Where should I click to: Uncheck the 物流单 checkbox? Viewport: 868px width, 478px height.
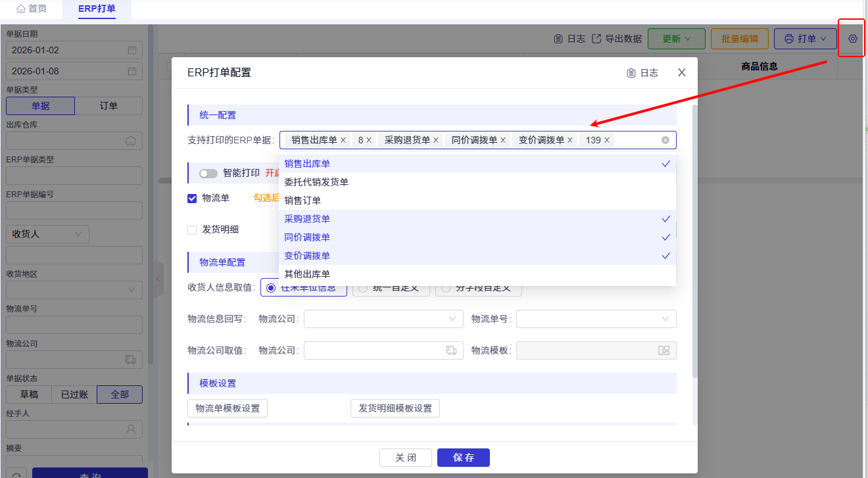point(192,199)
